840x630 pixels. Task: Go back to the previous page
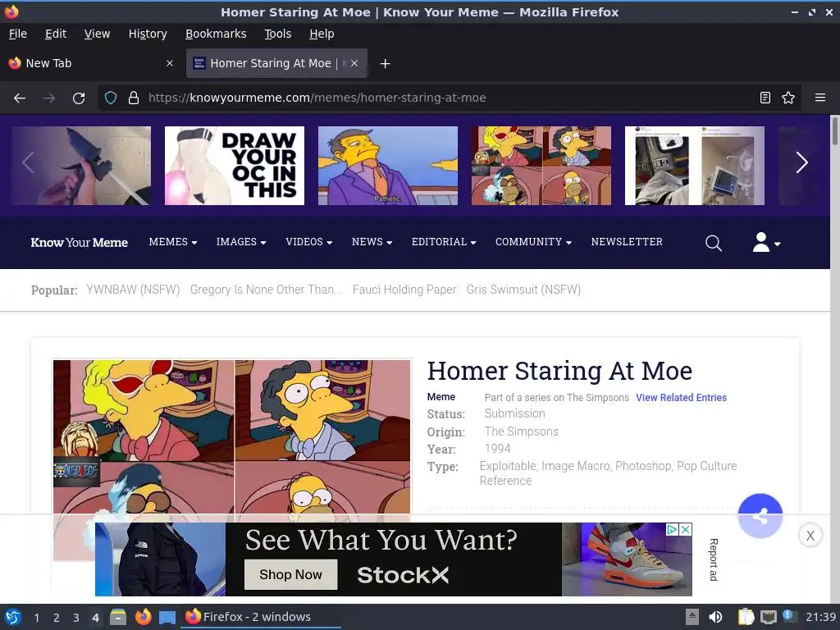[20, 98]
